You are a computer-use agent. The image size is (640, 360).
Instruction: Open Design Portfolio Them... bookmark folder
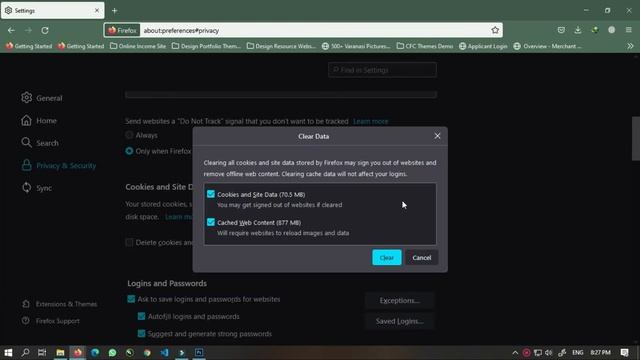(206, 46)
